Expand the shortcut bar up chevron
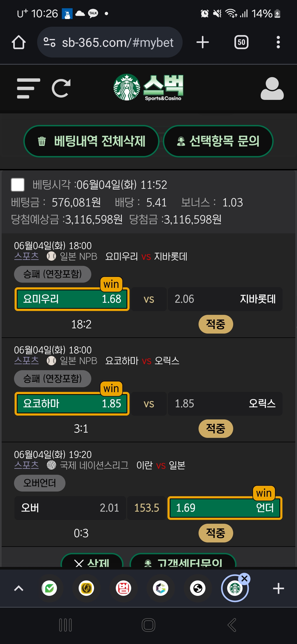Screen dimensions: 297x644 point(19,588)
